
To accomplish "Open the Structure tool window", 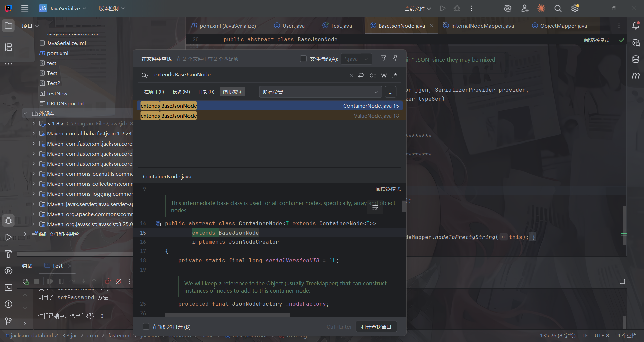I will point(9,47).
